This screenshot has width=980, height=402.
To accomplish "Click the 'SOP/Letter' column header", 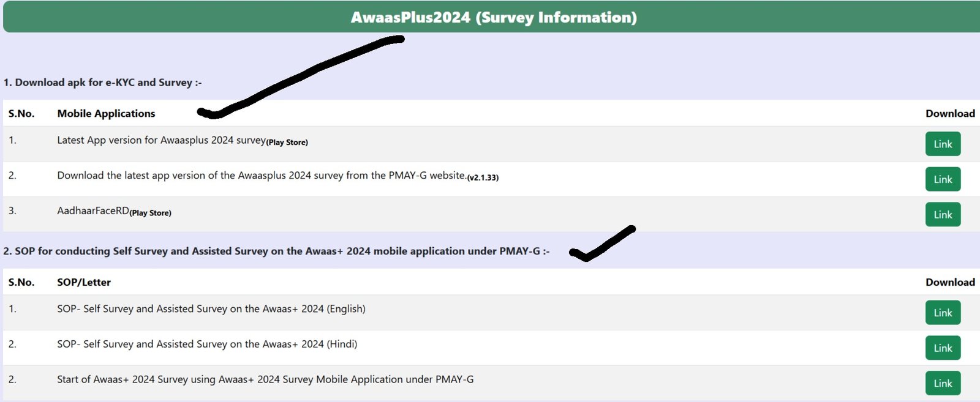I will point(84,283).
